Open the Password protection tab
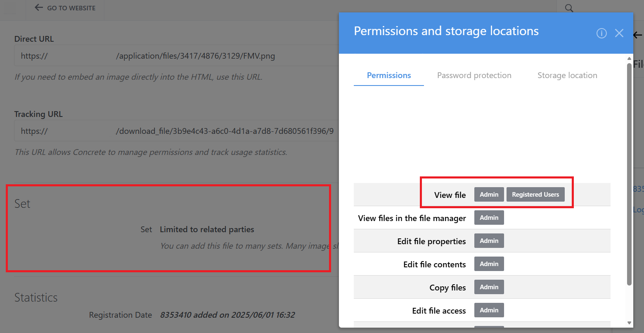This screenshot has width=644, height=333. point(474,76)
